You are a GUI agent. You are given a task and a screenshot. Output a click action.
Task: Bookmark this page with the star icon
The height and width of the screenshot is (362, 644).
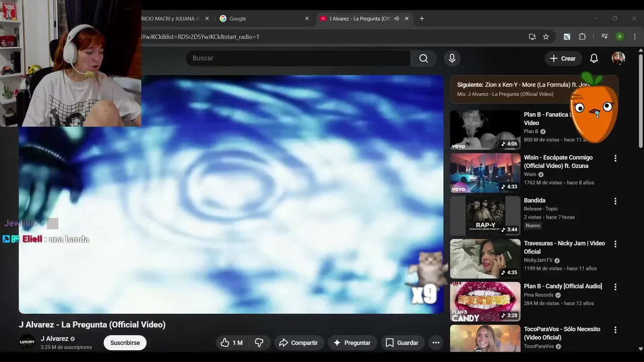(546, 37)
